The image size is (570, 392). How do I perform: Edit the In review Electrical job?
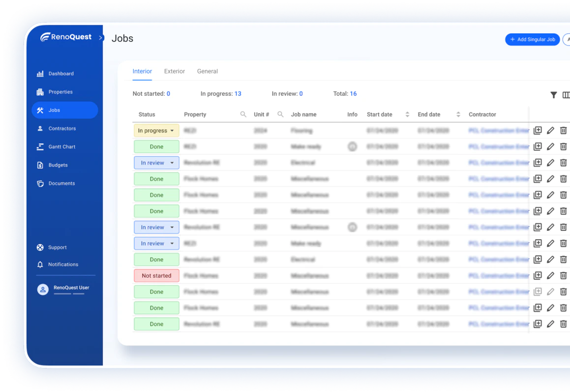pos(550,163)
